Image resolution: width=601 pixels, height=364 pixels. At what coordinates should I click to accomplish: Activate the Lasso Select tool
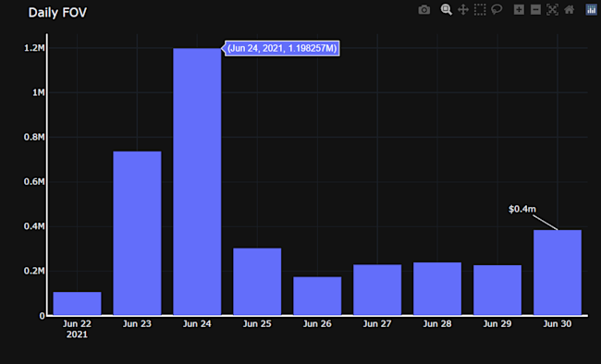(497, 9)
